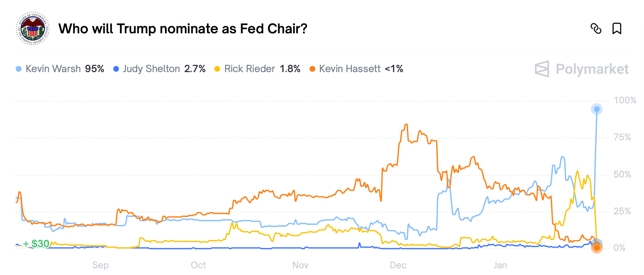Click the green +$30 label
Image resolution: width=644 pixels, height=275 pixels.
[x=36, y=244]
